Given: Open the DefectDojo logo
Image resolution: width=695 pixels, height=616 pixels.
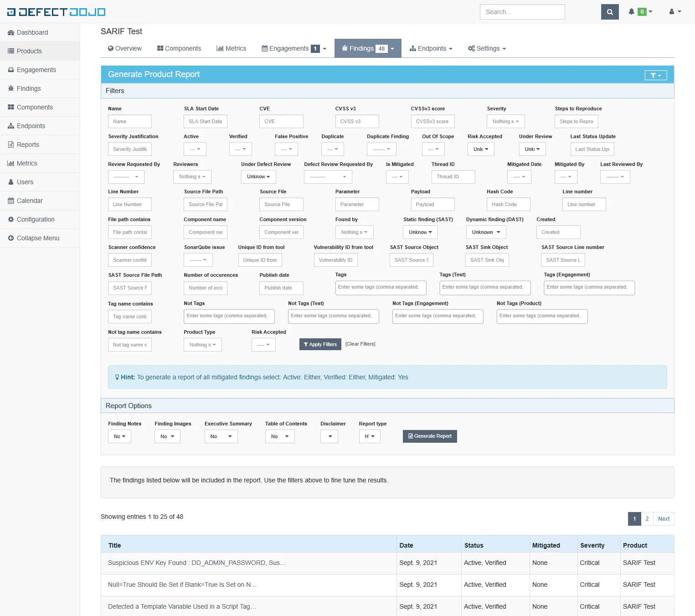Looking at the screenshot, I should pyautogui.click(x=56, y=12).
